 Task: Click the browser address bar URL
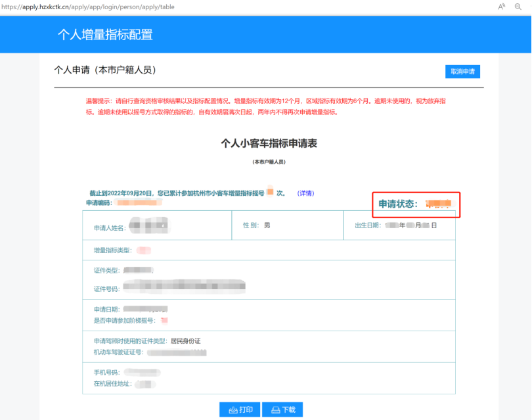coord(87,7)
